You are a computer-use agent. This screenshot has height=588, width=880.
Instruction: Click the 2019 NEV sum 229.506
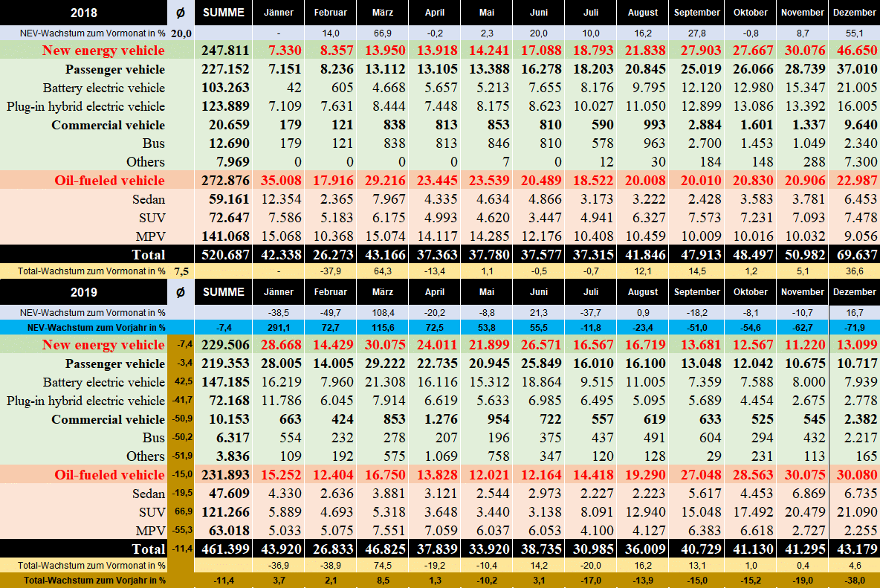(225, 345)
